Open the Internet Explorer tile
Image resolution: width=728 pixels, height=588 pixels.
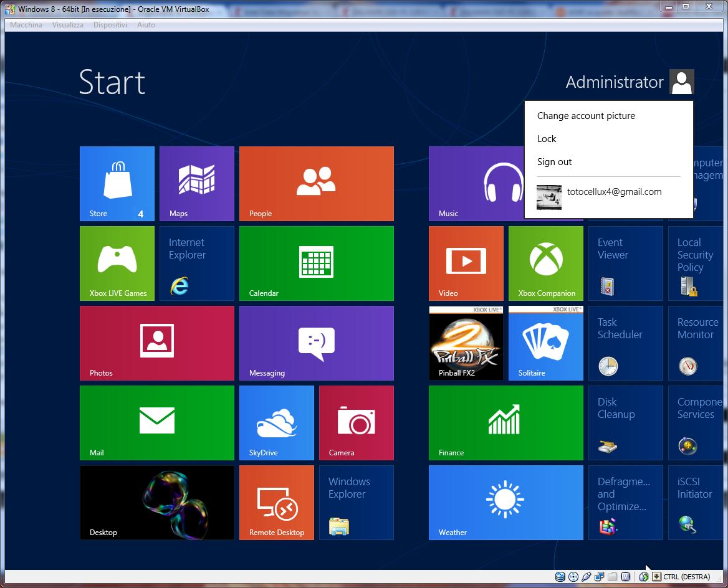[197, 263]
